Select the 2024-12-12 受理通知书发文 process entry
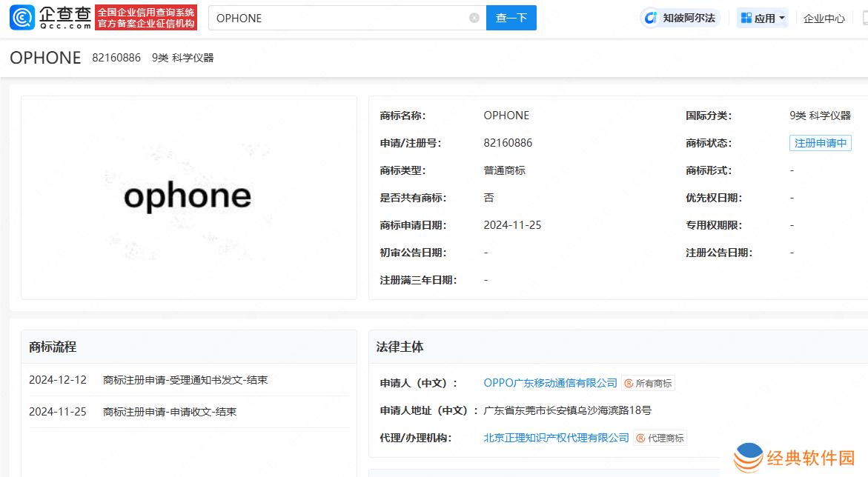This screenshot has width=868, height=477. pyautogui.click(x=185, y=380)
